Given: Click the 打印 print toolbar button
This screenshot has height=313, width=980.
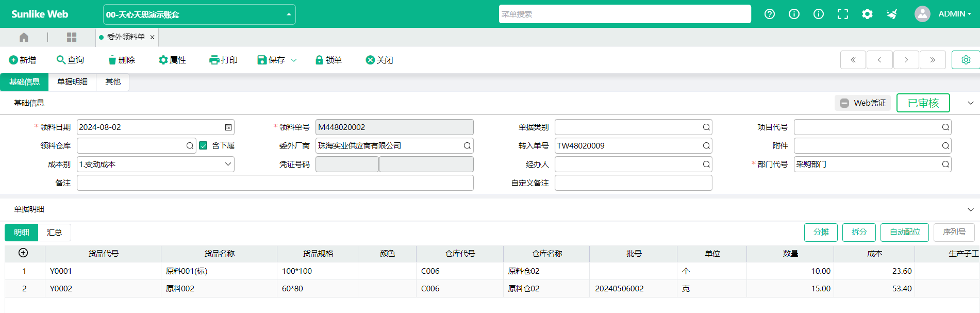Looking at the screenshot, I should pyautogui.click(x=223, y=60).
